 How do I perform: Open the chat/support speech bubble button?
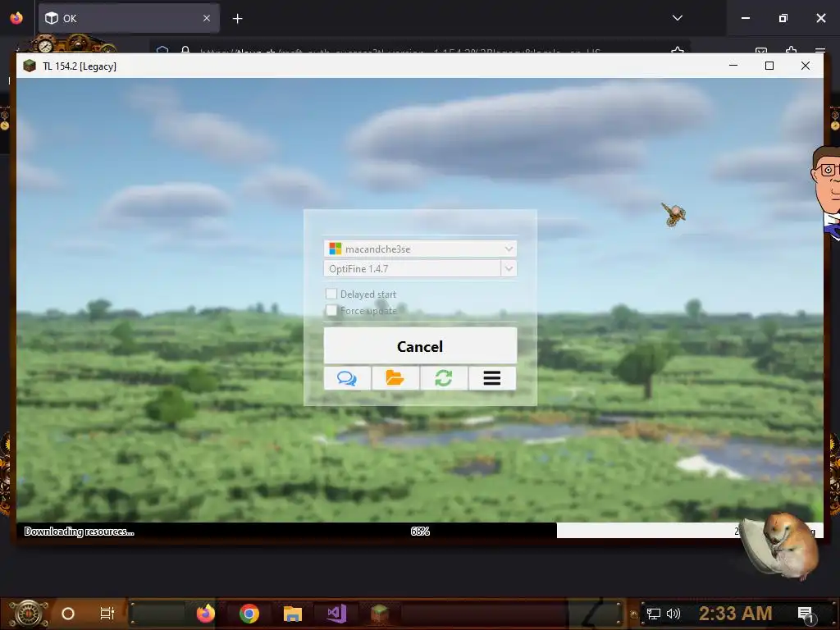pos(347,378)
